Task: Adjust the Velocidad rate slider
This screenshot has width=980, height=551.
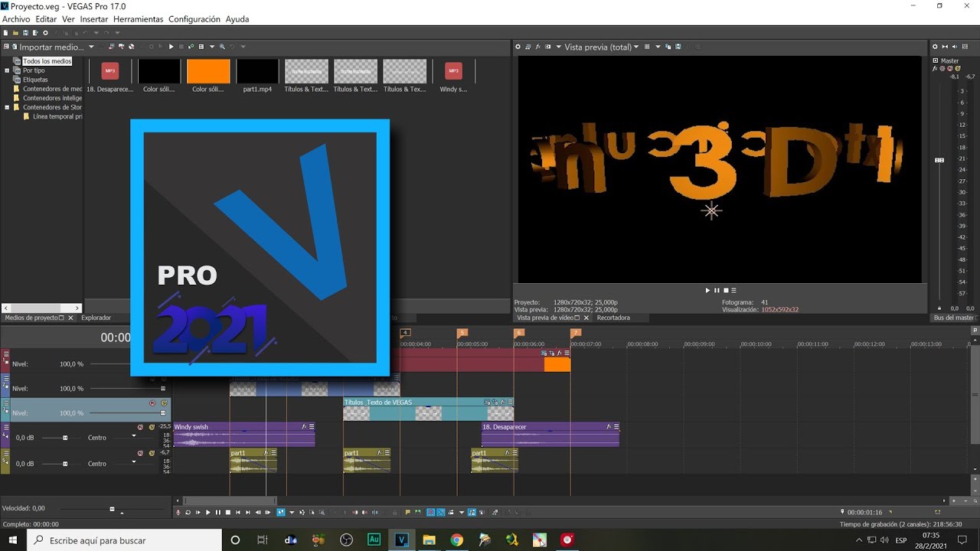Action: tap(112, 509)
